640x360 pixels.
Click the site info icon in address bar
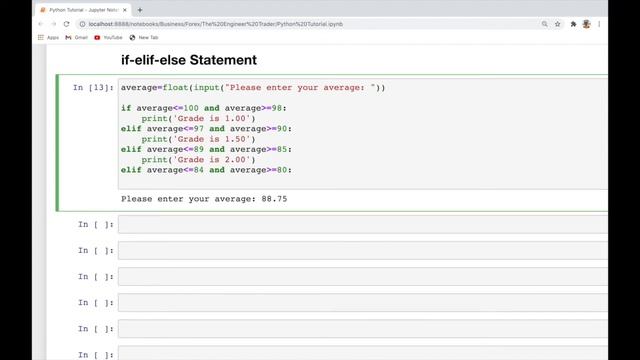82,24
